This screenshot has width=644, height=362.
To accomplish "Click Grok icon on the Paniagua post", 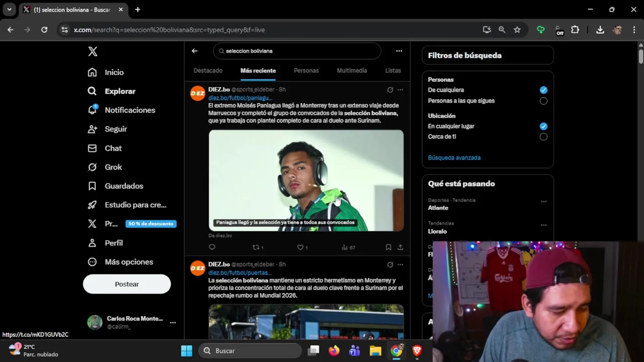I will pyautogui.click(x=390, y=89).
